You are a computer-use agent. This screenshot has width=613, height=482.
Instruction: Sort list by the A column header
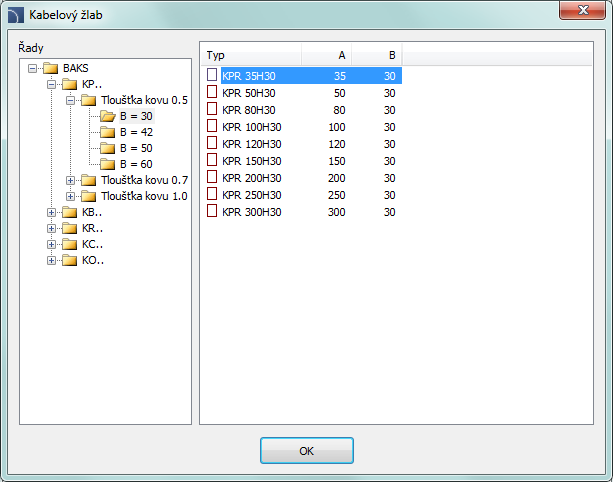click(326, 55)
